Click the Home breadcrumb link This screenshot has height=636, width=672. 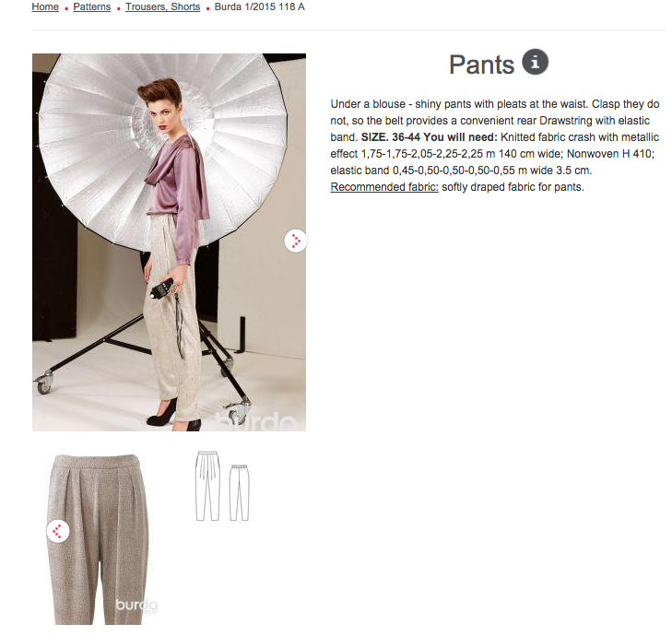[45, 6]
